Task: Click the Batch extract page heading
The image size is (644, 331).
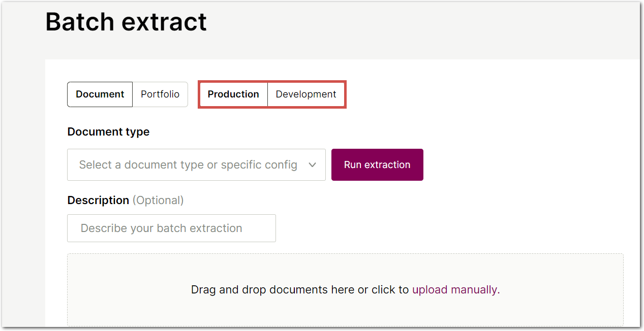Action: pos(126,22)
